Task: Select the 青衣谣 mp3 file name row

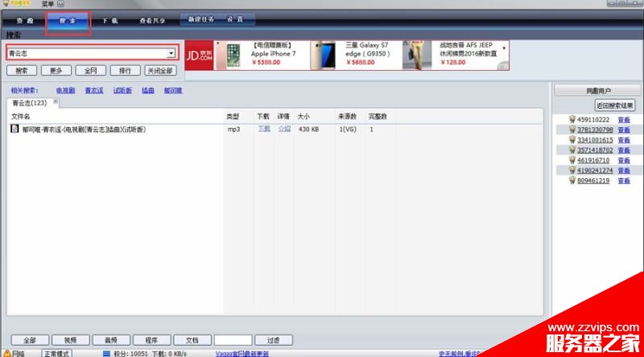Action: (85, 129)
